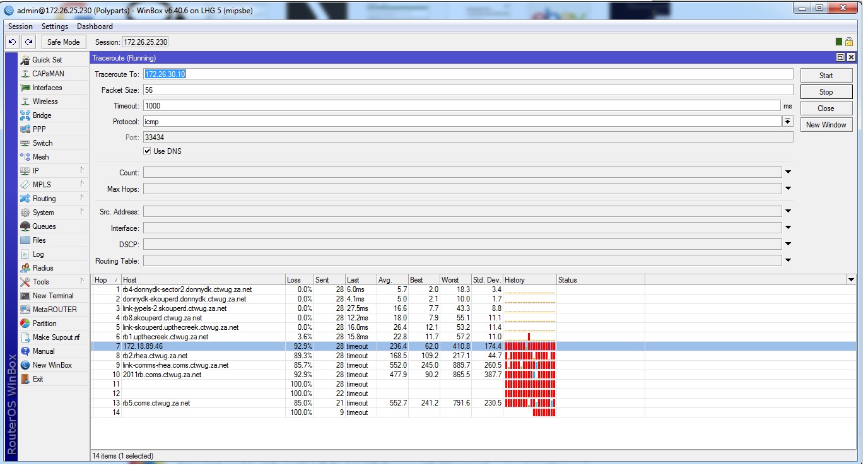Open Quick Set from the sidebar

pyautogui.click(x=47, y=60)
